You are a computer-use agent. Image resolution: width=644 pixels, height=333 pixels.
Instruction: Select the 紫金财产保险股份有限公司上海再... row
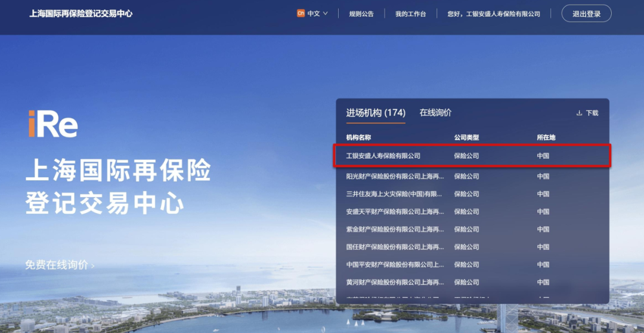point(472,229)
